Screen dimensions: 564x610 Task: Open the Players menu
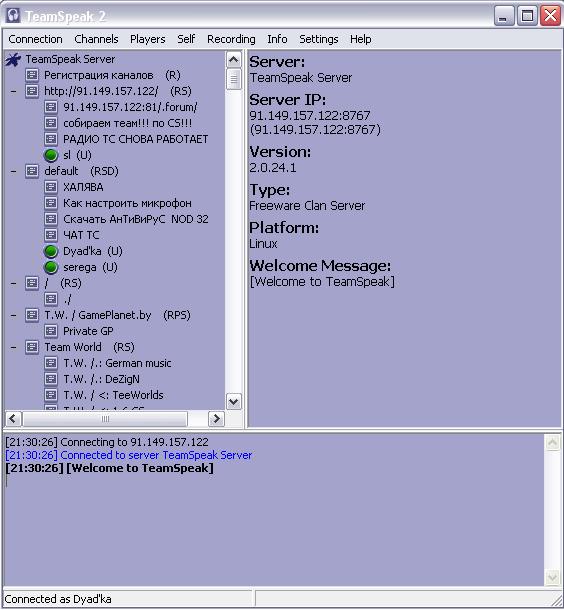tap(147, 39)
